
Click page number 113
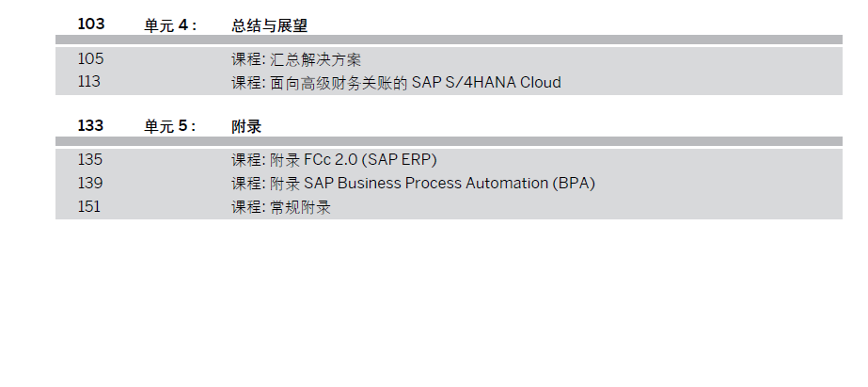click(89, 82)
